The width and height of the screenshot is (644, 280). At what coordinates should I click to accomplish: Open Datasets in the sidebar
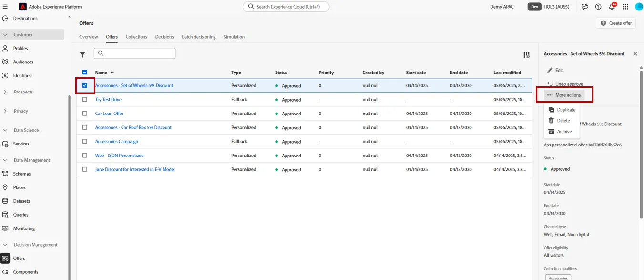pyautogui.click(x=21, y=201)
